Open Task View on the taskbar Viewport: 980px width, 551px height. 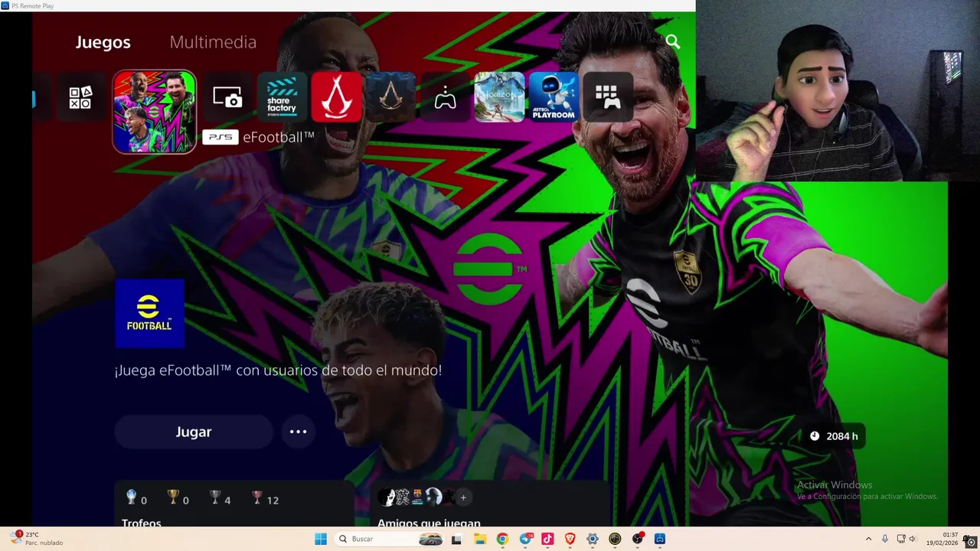(456, 539)
